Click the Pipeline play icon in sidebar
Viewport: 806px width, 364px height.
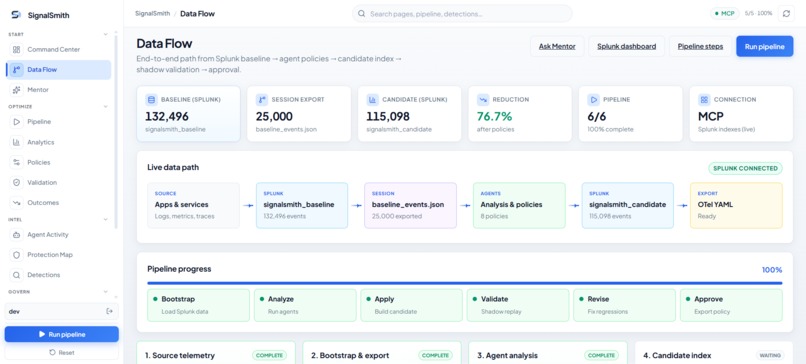click(x=16, y=122)
